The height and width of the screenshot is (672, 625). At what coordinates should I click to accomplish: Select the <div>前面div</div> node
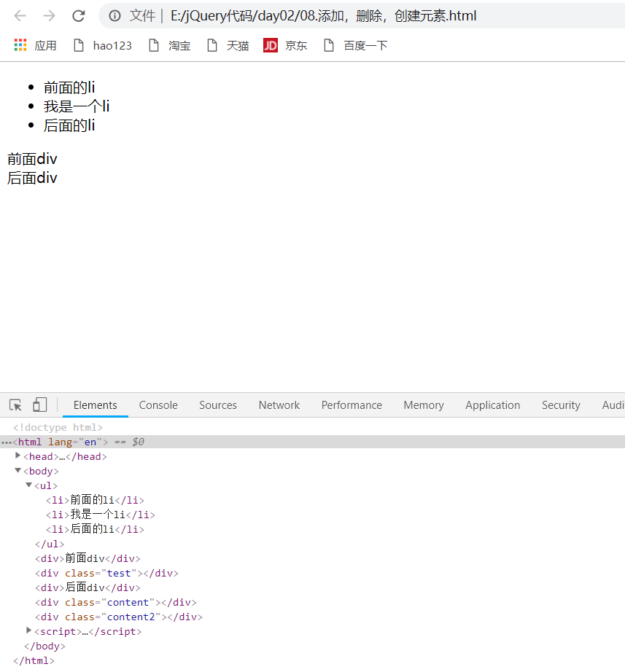[88, 558]
